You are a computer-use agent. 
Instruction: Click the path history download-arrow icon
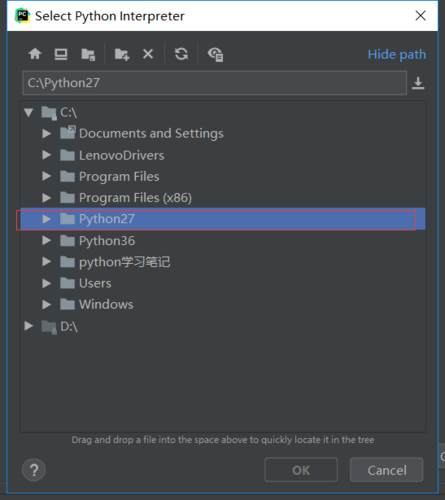418,83
